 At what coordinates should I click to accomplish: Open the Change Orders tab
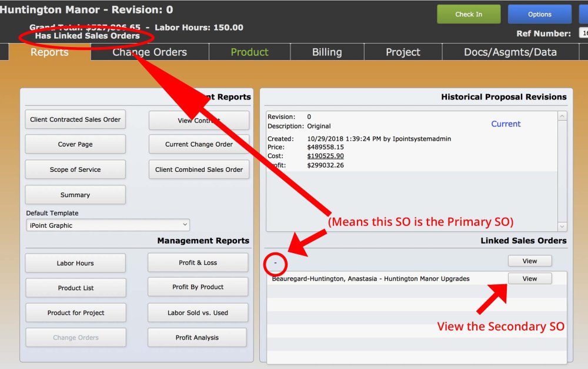click(149, 52)
